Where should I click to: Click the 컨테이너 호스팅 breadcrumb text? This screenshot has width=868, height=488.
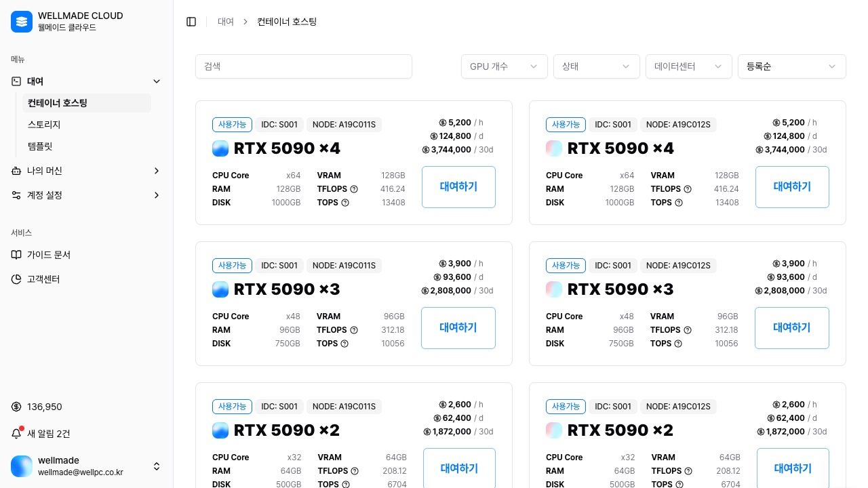click(x=287, y=22)
